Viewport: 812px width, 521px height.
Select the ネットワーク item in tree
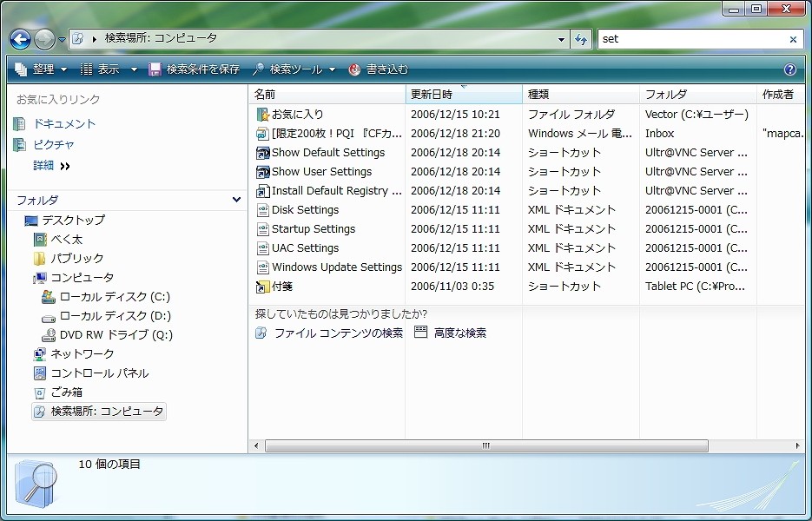(82, 353)
